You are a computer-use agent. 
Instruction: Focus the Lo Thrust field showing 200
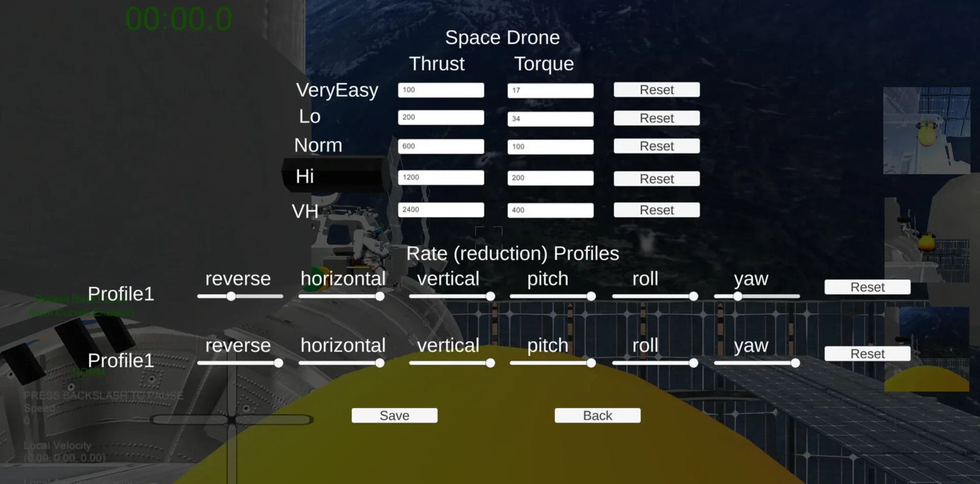point(440,117)
